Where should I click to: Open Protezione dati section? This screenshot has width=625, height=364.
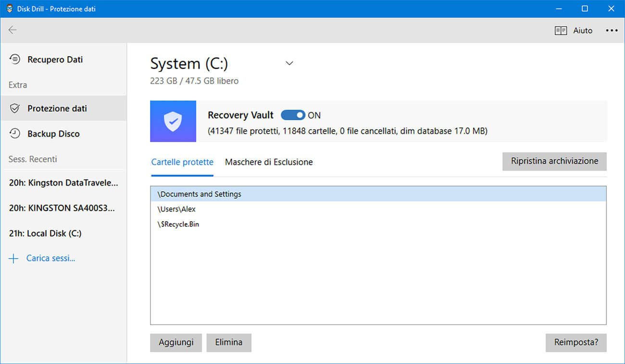(63, 108)
